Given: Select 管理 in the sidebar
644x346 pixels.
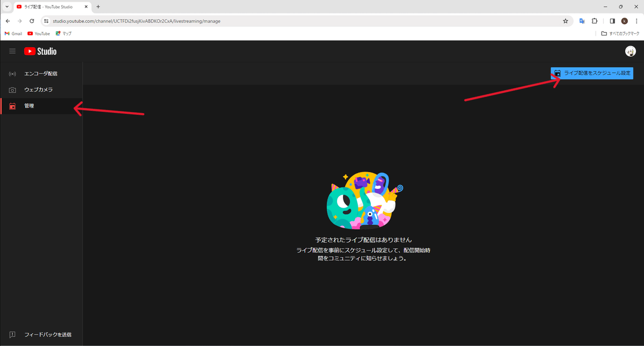Looking at the screenshot, I should click(41, 106).
